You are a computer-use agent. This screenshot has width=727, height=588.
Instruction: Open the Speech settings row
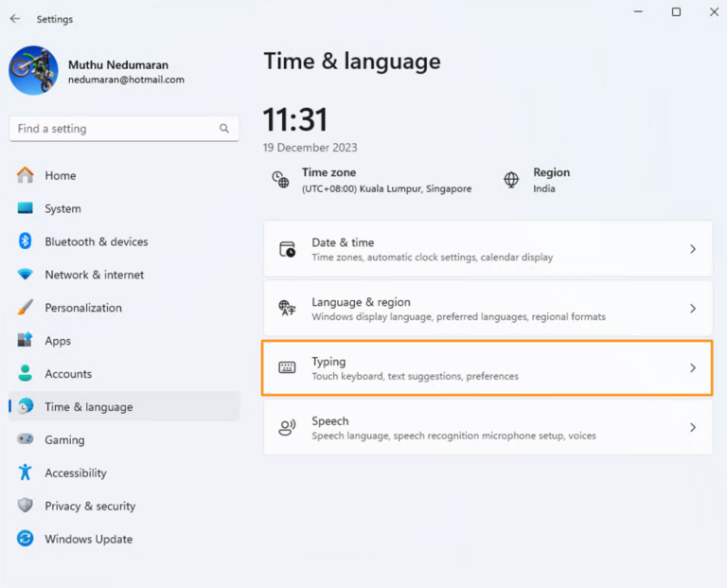[488, 428]
